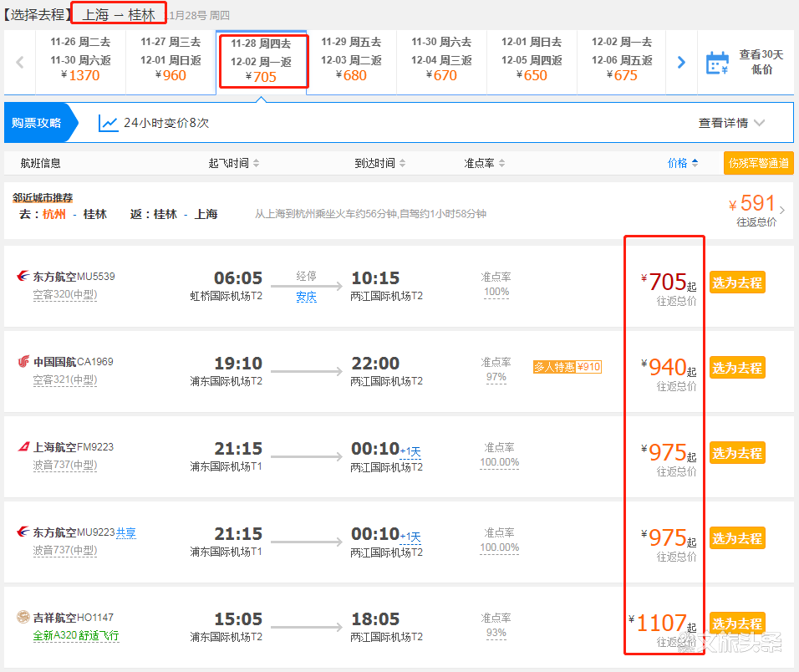Click the 共享 codeshare link for MU9223
The image size is (799, 672).
click(x=126, y=533)
